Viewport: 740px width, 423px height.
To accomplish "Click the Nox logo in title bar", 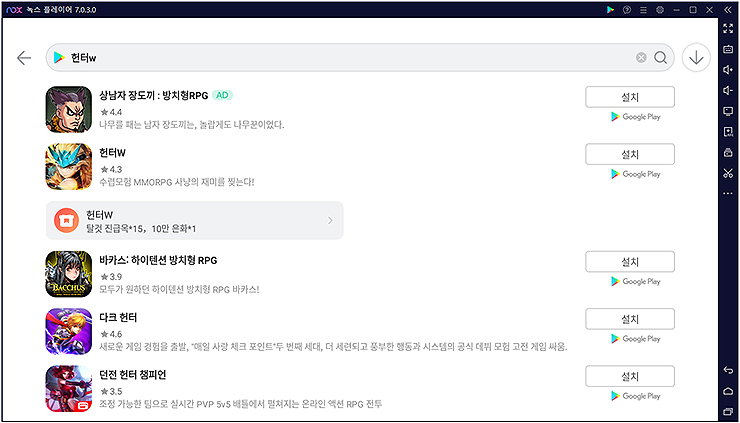I will pos(14,9).
